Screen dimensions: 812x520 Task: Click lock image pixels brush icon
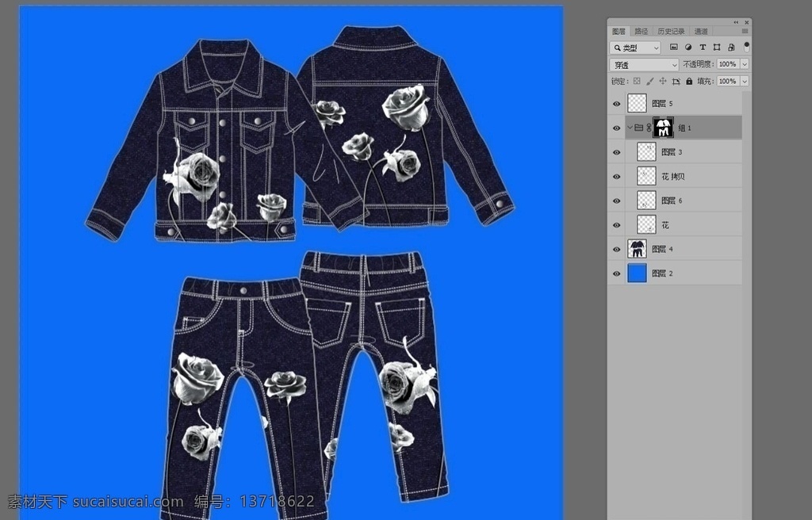click(650, 82)
